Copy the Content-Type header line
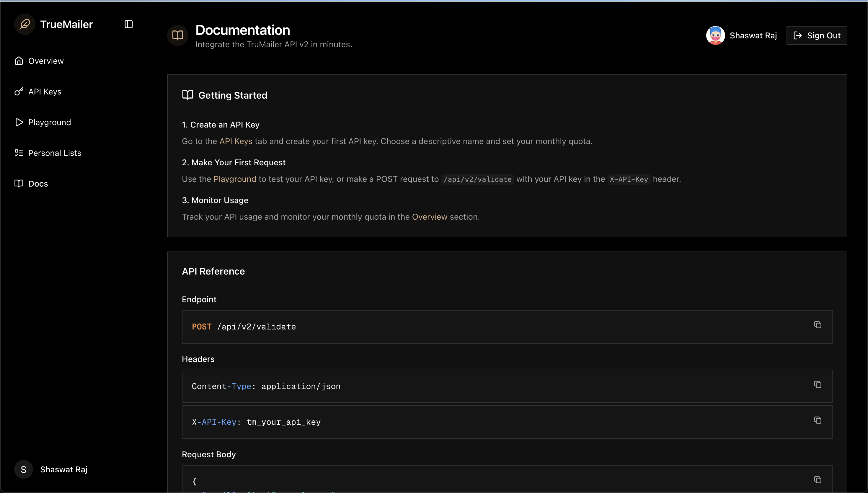868x493 pixels. (818, 385)
